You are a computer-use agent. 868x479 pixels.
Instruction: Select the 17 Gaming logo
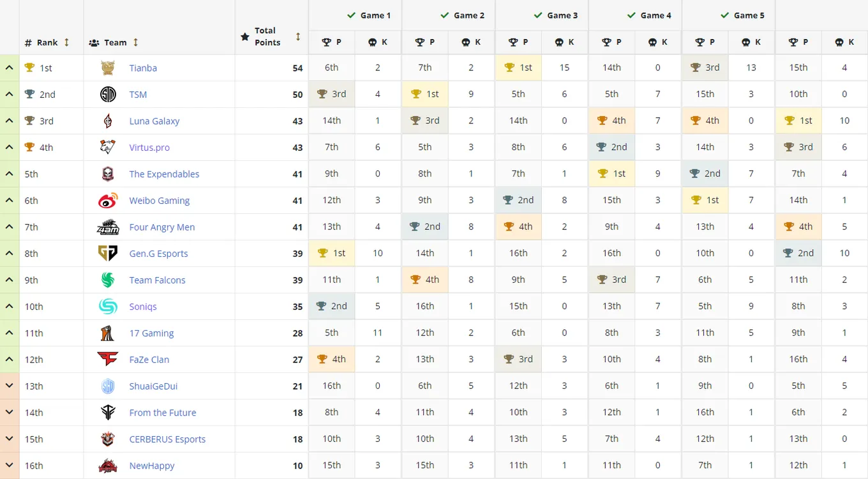108,333
